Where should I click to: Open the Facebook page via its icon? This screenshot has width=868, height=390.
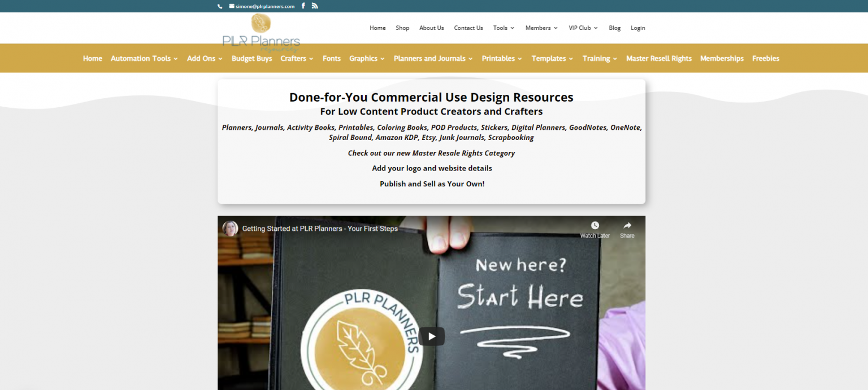303,6
